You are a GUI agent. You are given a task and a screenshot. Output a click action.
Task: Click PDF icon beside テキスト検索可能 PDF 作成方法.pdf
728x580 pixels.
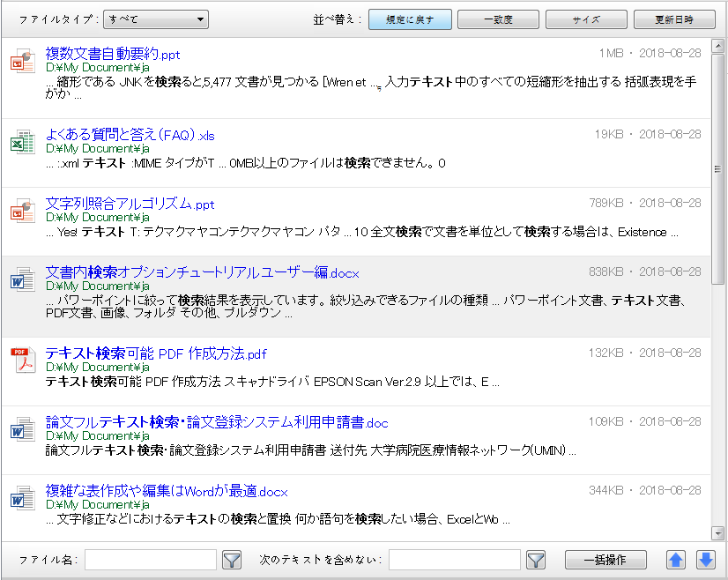click(x=21, y=361)
